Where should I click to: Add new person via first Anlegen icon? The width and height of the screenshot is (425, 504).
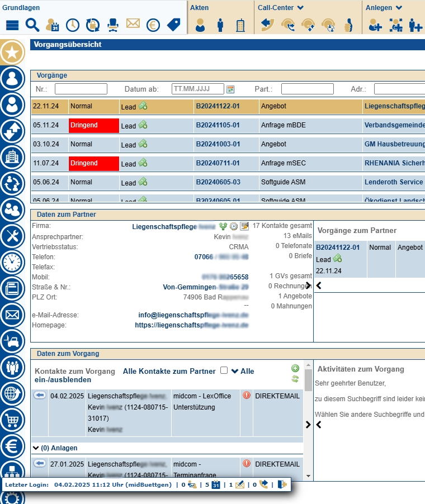point(375,25)
